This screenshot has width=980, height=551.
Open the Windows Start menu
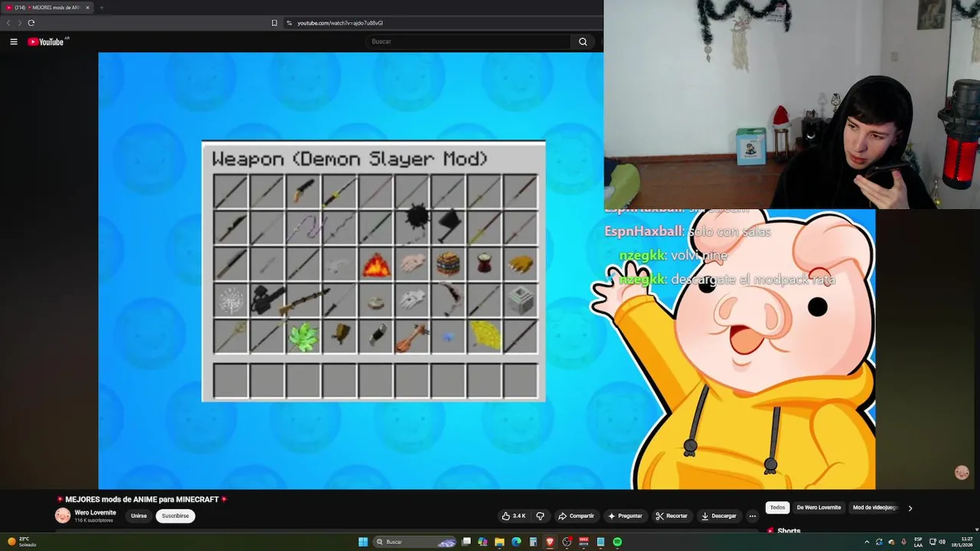tap(363, 542)
